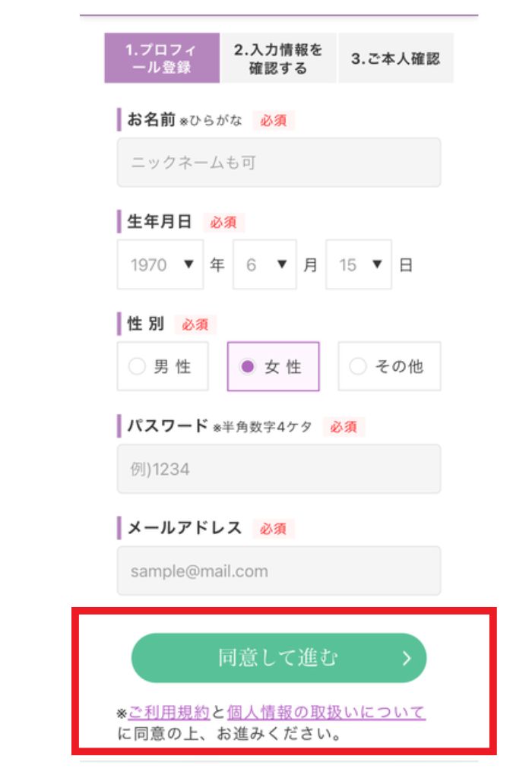Click the 必須 badge next to お名前
The image size is (532, 778).
tap(274, 120)
